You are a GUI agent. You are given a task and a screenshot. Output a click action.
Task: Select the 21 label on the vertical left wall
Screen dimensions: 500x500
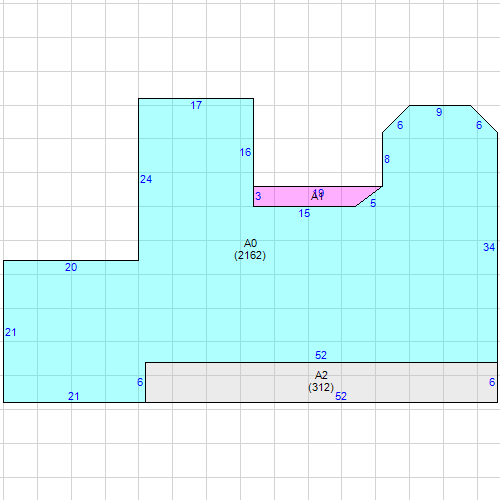(10, 332)
